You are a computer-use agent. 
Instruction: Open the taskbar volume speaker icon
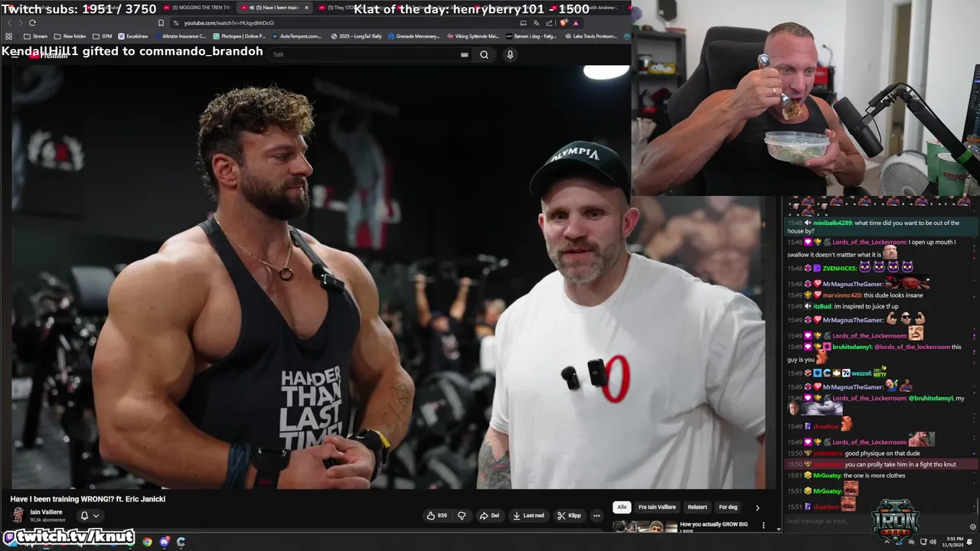[932, 542]
